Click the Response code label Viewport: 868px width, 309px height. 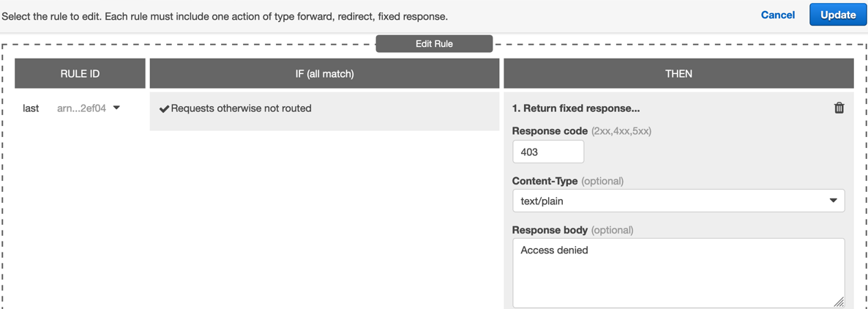click(550, 131)
